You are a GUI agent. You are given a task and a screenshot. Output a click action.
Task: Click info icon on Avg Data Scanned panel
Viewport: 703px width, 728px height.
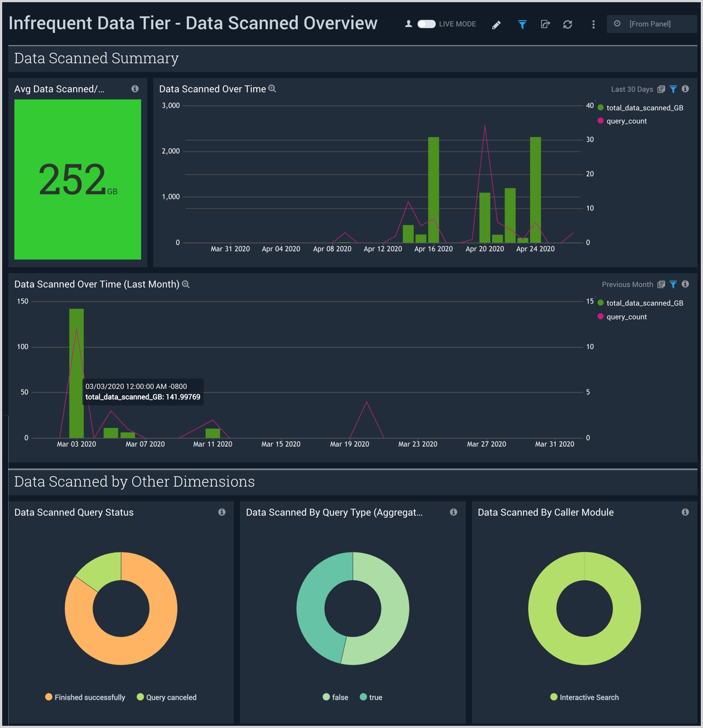[135, 89]
